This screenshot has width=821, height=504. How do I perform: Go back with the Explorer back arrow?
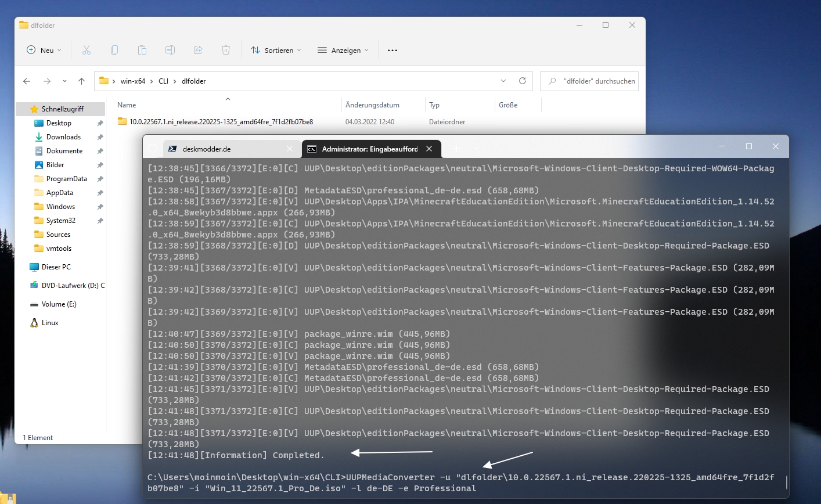tap(27, 81)
